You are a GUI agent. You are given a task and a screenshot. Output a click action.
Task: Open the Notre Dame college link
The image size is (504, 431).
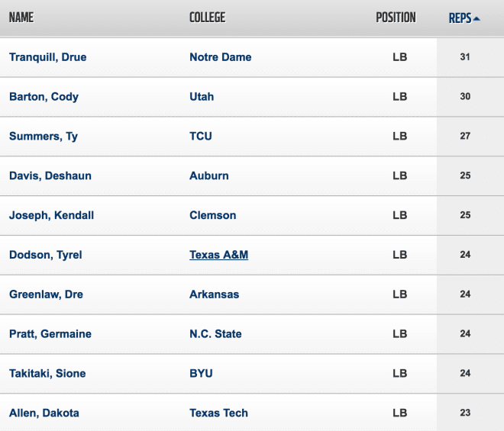click(220, 57)
